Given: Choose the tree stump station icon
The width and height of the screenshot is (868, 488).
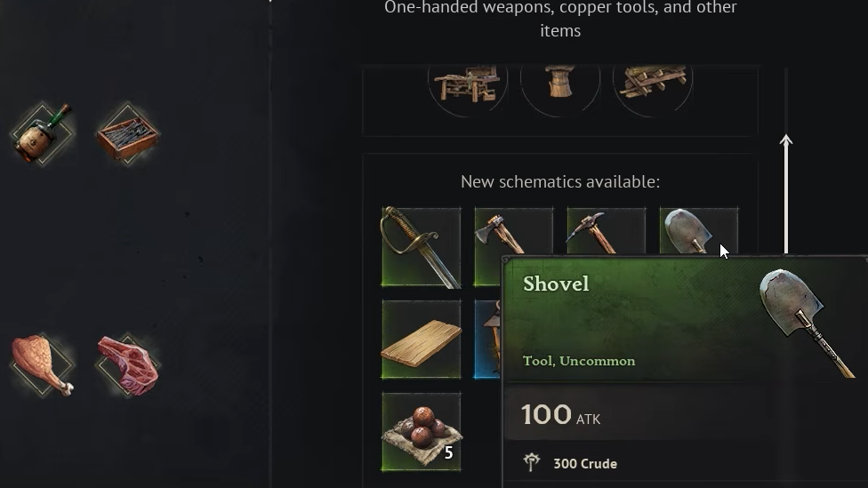Looking at the screenshot, I should 560,84.
